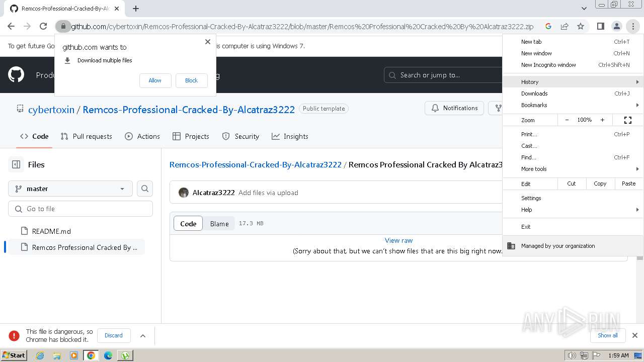Choose Print from Chrome menu
Screen dimensions: 644x362
coord(573,134)
